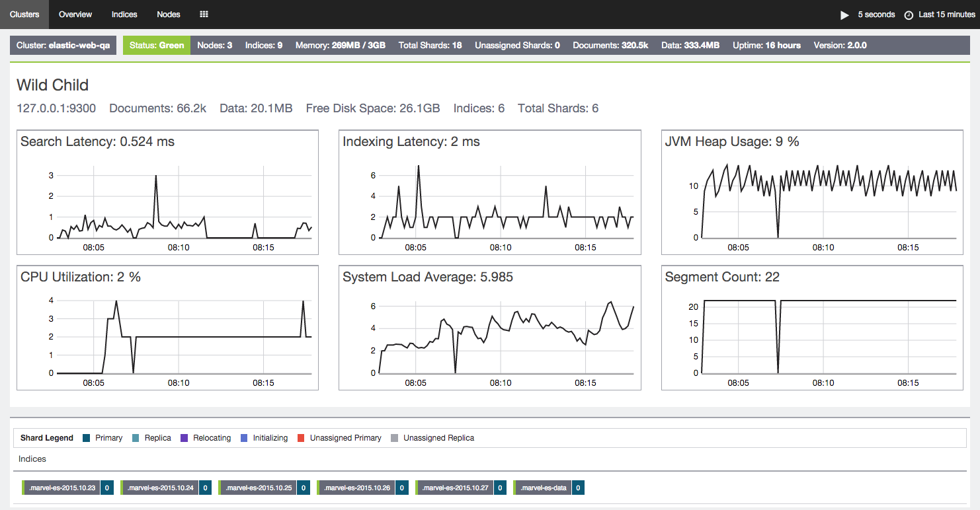
Task: Change the 5 seconds refresh interval
Action: [x=876, y=15]
